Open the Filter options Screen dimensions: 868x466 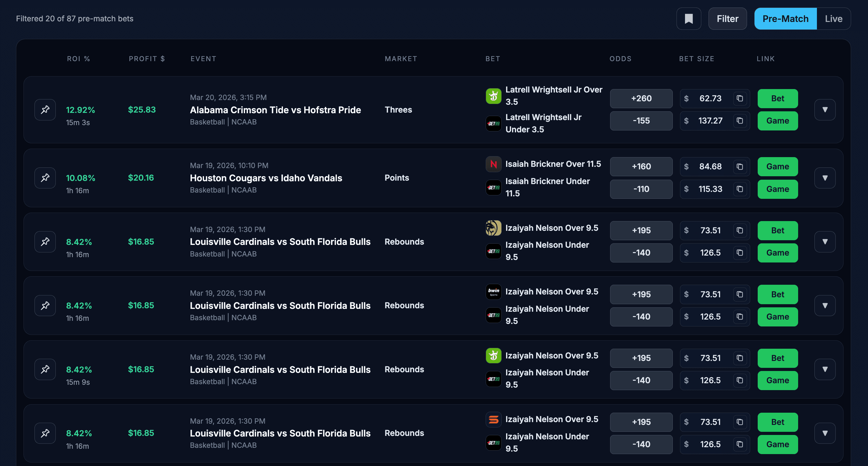click(x=728, y=19)
